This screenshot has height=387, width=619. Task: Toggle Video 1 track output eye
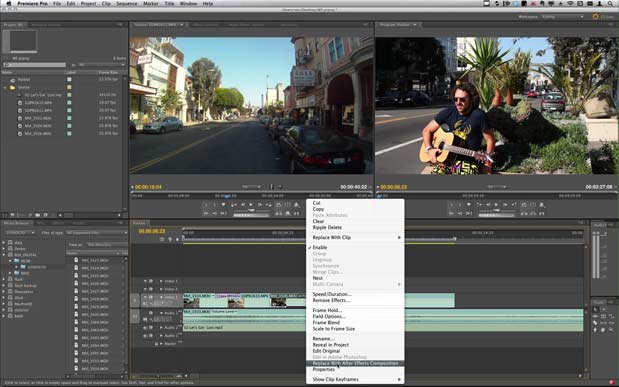coord(145,297)
